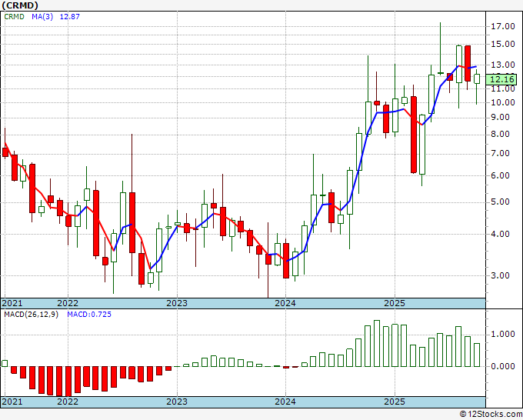Click the 0.000 MACD axis label
This screenshot has height=420, width=523.
(x=503, y=367)
